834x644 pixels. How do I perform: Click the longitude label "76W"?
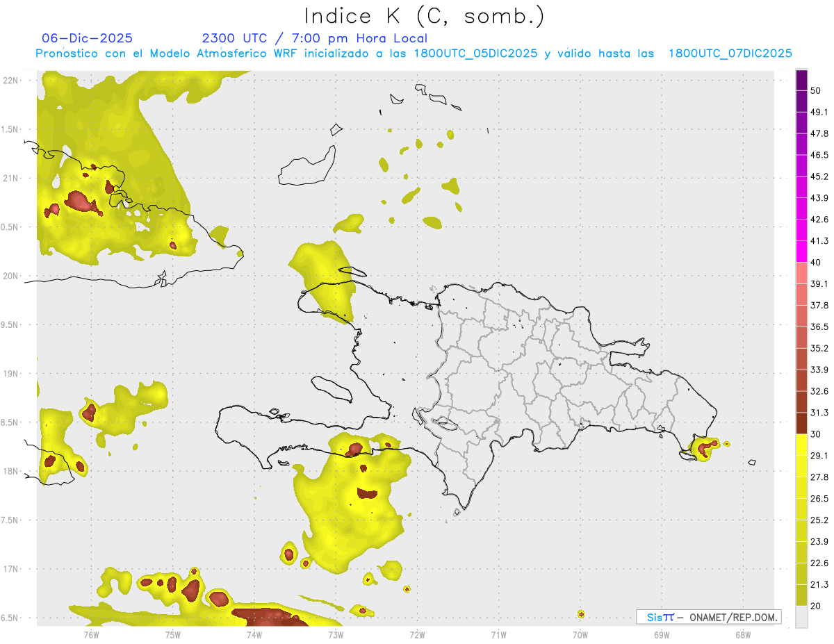[91, 634]
